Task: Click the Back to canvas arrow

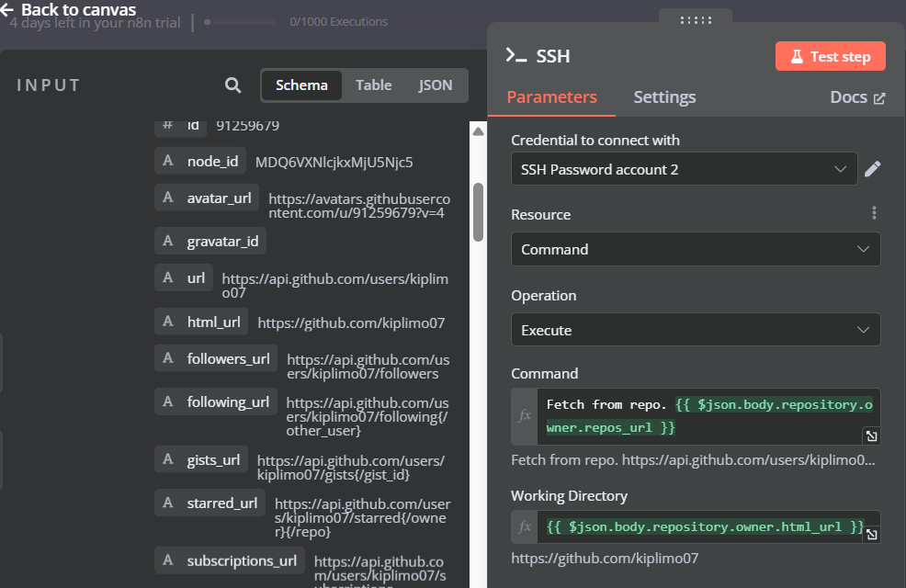Action: (x=13, y=8)
